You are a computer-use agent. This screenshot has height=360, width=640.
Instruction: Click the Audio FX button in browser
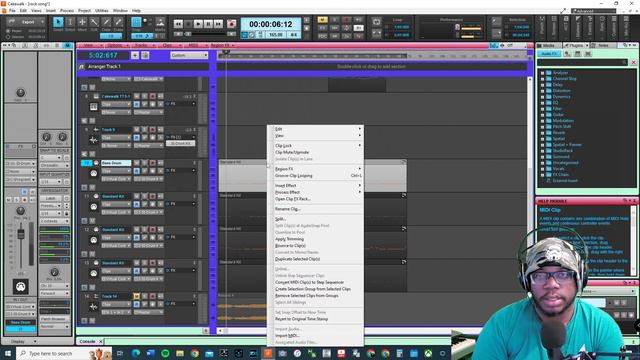(549, 53)
